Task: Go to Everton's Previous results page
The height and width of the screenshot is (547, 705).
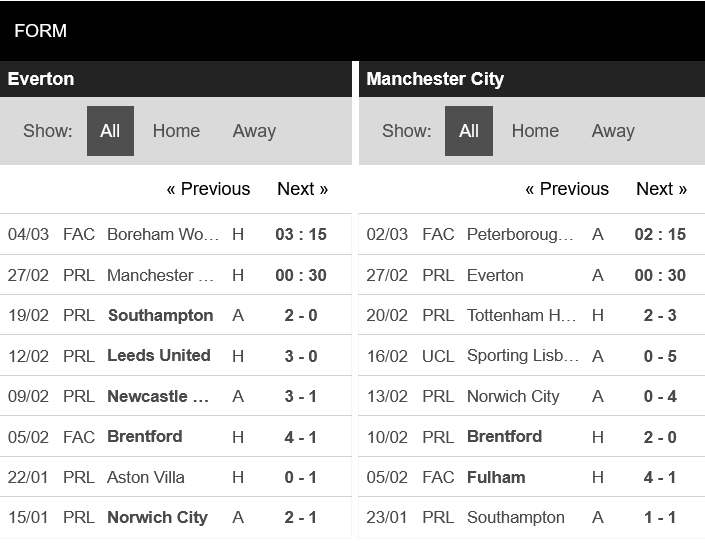Action: click(208, 189)
